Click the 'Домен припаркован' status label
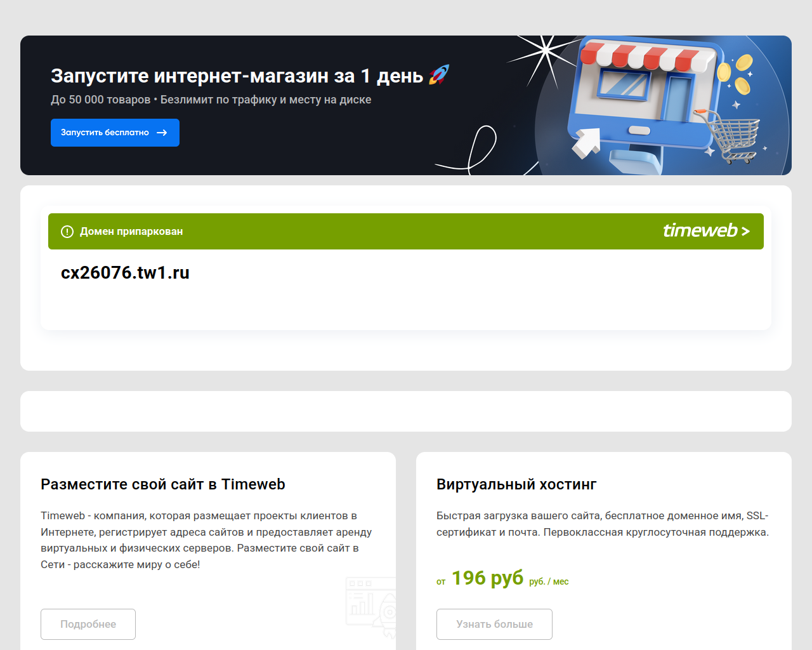Viewport: 812px width, 650px height. tap(131, 232)
